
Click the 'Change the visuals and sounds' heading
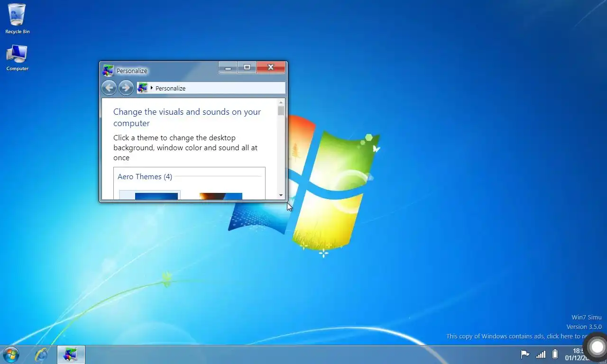point(187,118)
